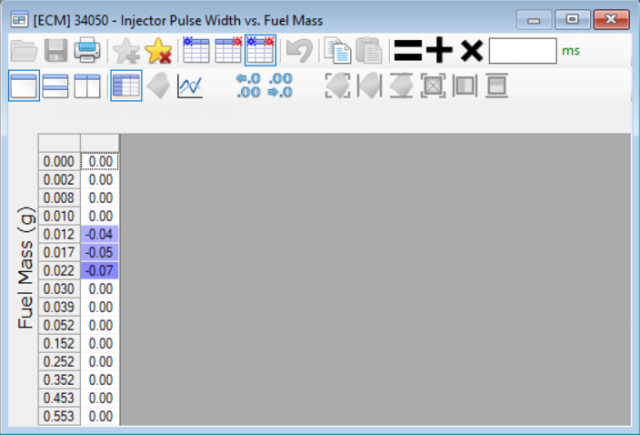Click the remove favorite star icon
The width and height of the screenshot is (640, 435).
click(x=158, y=50)
